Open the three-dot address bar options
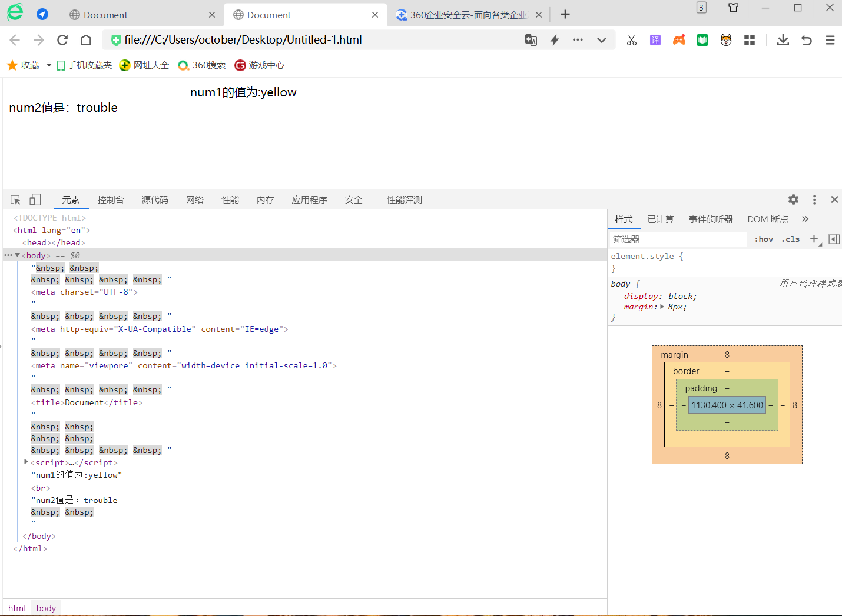Viewport: 842px width, 616px height. point(578,40)
